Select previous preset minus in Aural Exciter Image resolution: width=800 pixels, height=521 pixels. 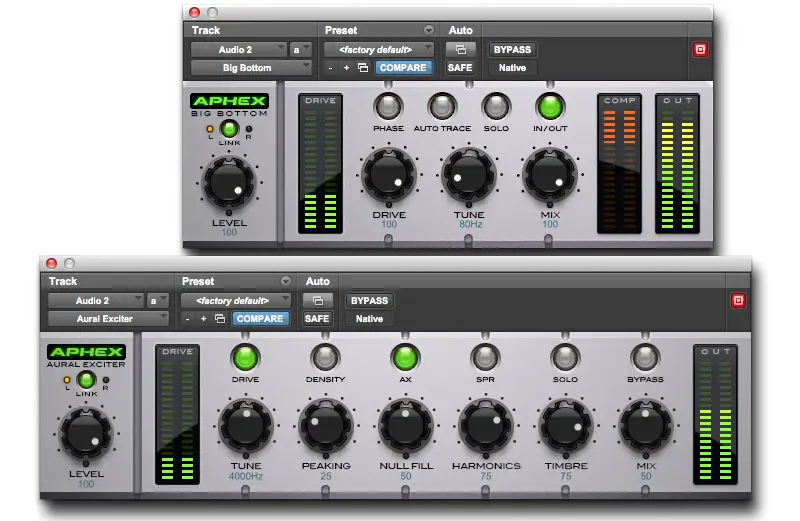[x=188, y=319]
